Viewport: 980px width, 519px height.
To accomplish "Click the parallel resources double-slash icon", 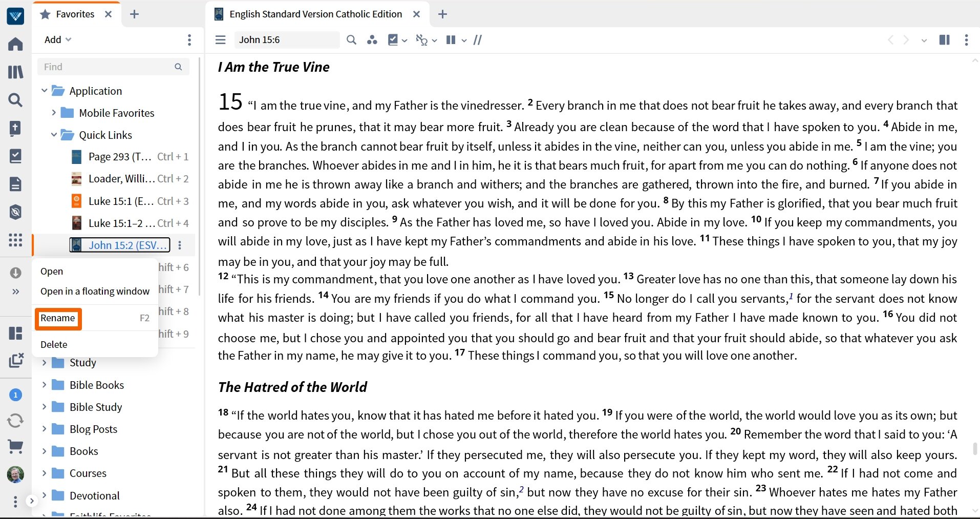I will coord(478,40).
